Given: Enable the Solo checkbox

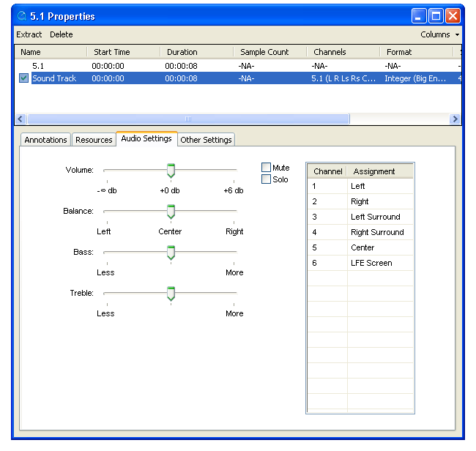Looking at the screenshot, I should coord(267,179).
